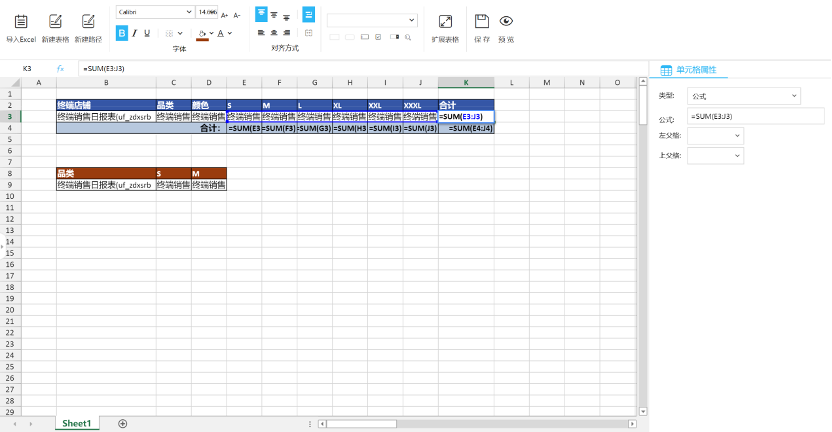832x432 pixels.
Task: Open the fill color picker
Action: click(203, 33)
